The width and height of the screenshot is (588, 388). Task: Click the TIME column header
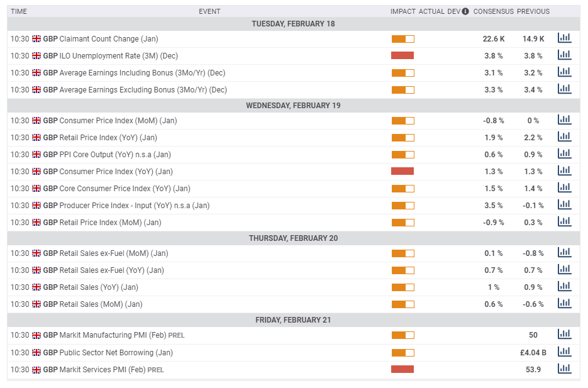pyautogui.click(x=19, y=11)
